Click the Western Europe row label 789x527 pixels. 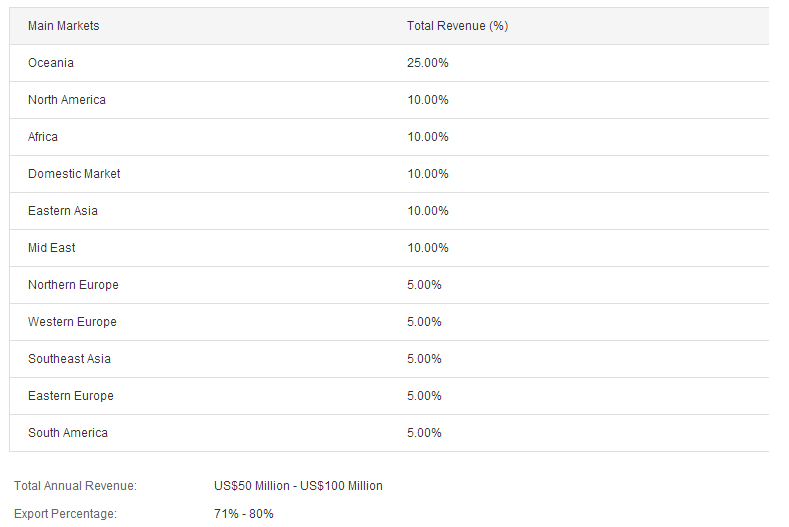(72, 322)
